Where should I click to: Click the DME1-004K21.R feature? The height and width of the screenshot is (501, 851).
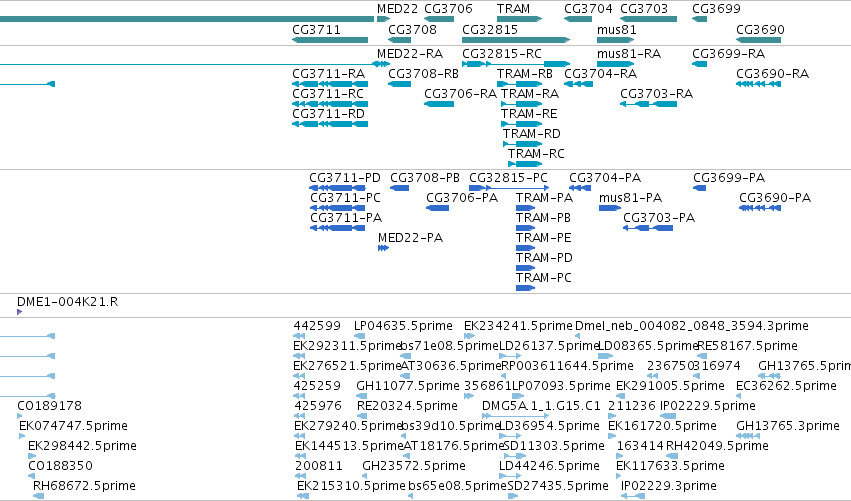click(20, 312)
